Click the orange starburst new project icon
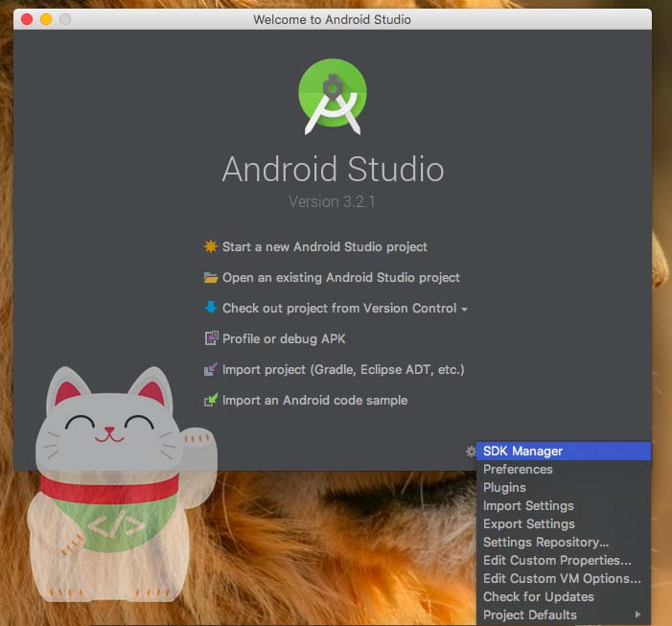The image size is (672, 626). coord(211,246)
